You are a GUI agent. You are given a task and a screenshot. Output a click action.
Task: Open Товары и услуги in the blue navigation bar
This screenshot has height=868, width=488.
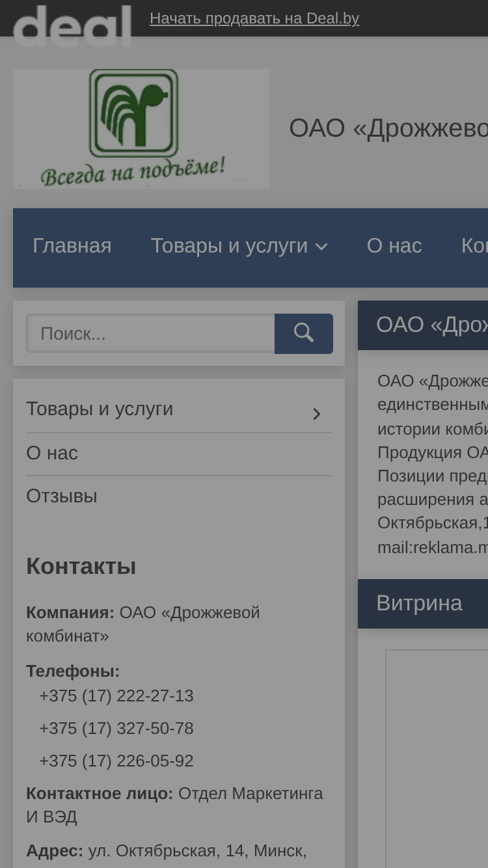tap(229, 246)
